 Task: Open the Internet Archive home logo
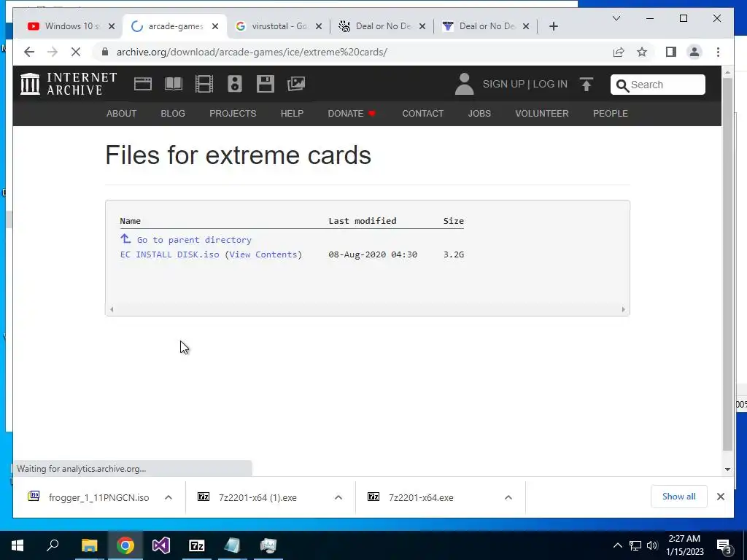pos(69,84)
